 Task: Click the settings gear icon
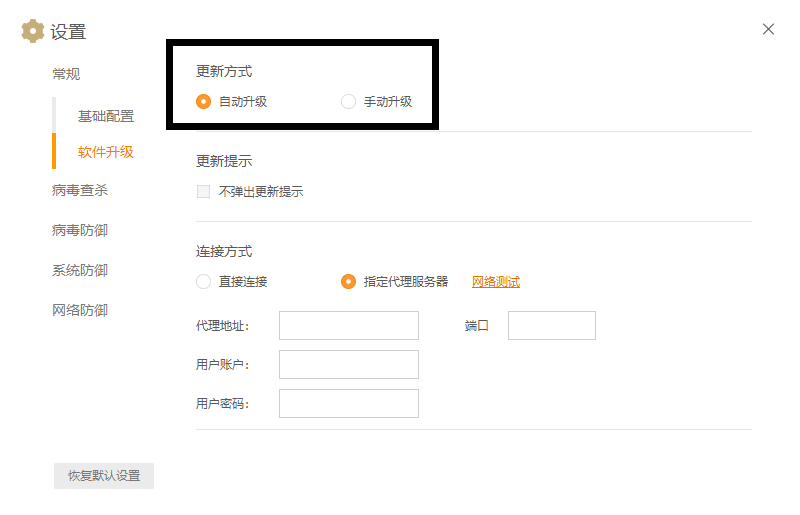point(33,31)
